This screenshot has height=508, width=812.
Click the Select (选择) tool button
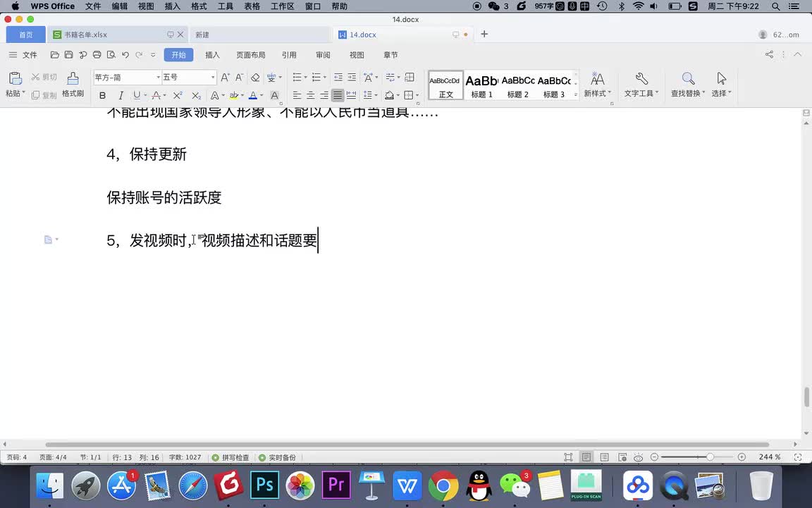(721, 85)
